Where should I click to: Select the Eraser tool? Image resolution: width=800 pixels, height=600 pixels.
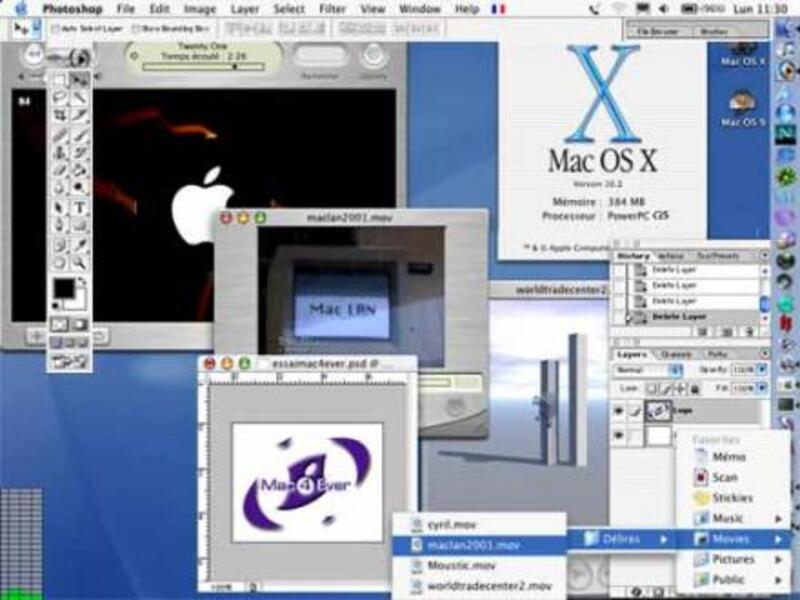pyautogui.click(x=60, y=170)
